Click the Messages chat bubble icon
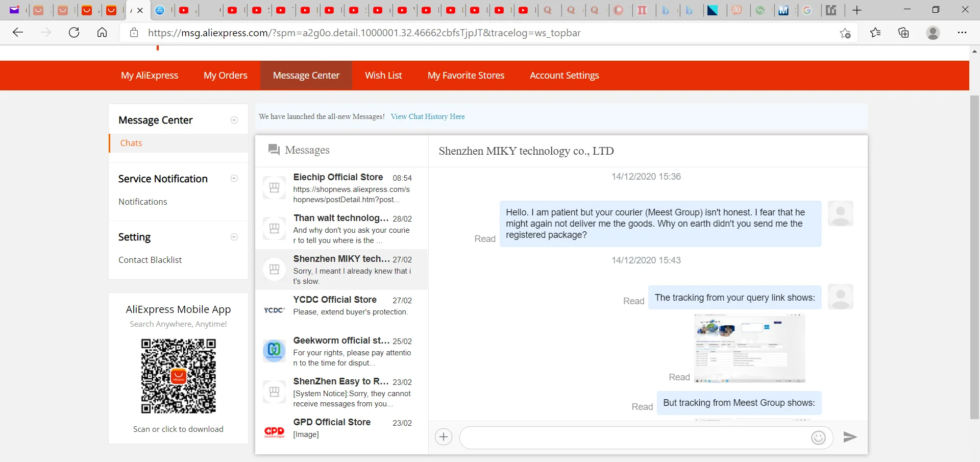 coord(274,150)
